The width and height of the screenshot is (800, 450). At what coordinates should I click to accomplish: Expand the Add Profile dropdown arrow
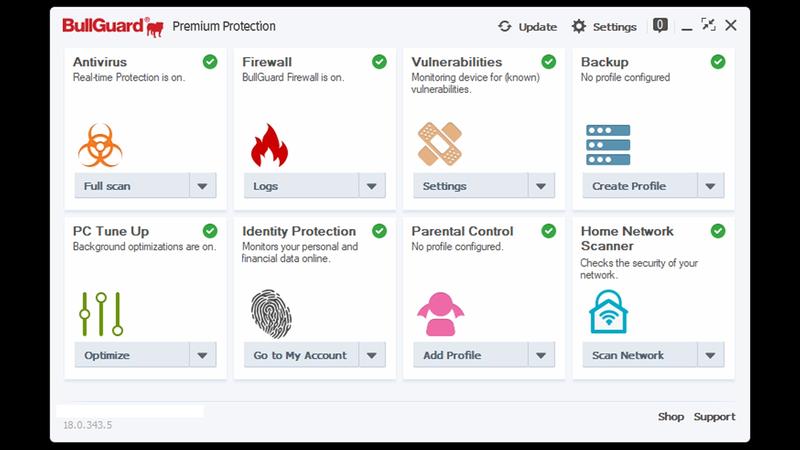[x=541, y=355]
